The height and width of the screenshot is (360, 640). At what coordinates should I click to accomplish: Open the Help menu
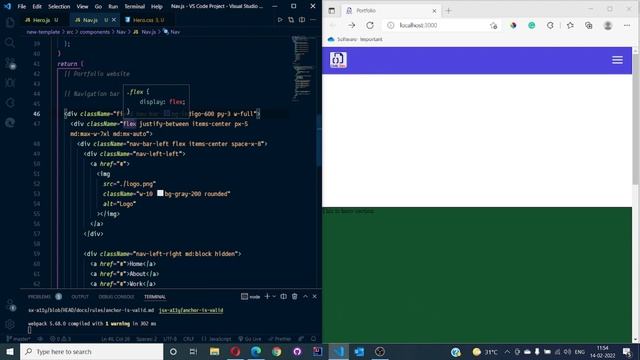tap(157, 7)
